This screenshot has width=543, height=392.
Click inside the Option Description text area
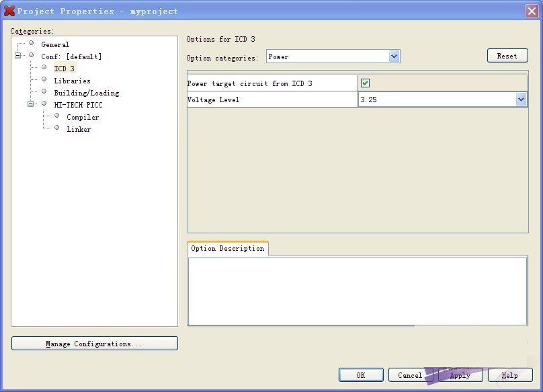[358, 291]
